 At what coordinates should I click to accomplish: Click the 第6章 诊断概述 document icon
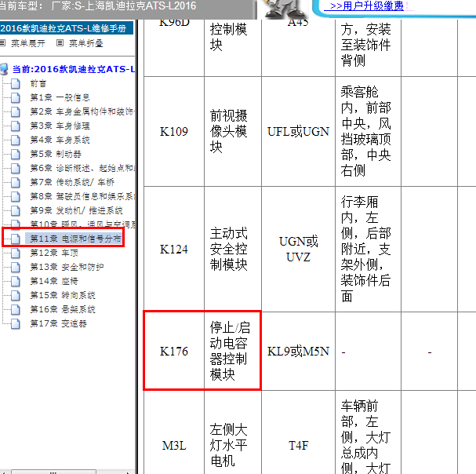[16, 168]
